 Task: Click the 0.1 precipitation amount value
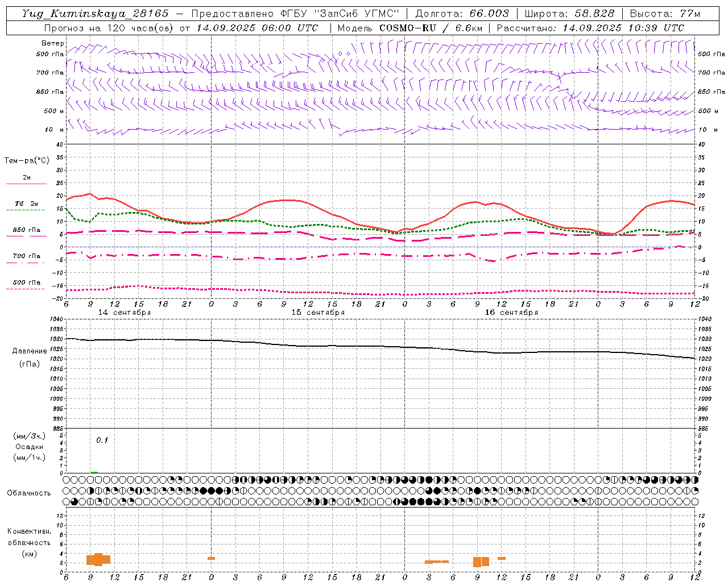pyautogui.click(x=102, y=440)
